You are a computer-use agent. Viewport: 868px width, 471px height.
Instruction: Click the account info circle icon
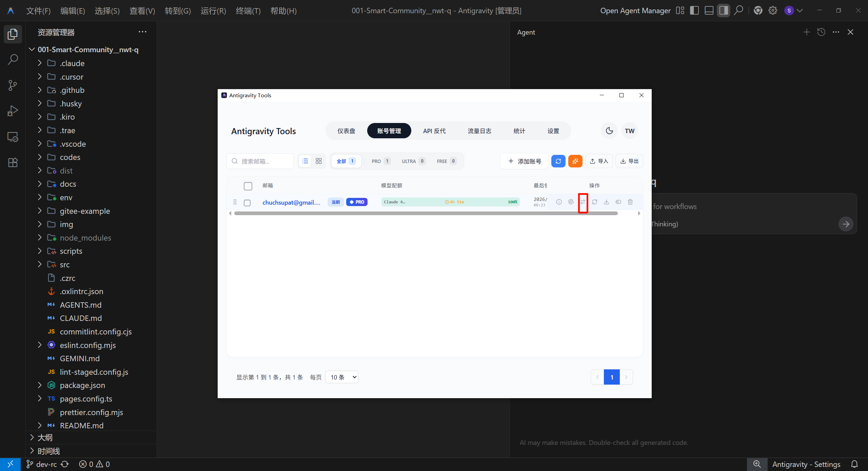click(559, 202)
